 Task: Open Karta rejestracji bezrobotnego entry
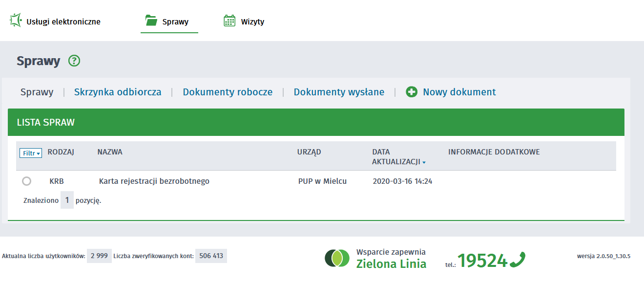tap(154, 181)
